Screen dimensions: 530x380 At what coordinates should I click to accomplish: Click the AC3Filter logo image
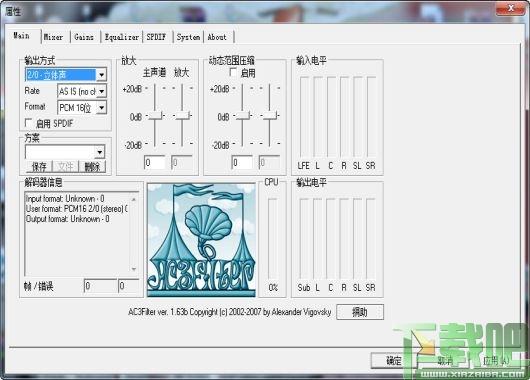[201, 240]
